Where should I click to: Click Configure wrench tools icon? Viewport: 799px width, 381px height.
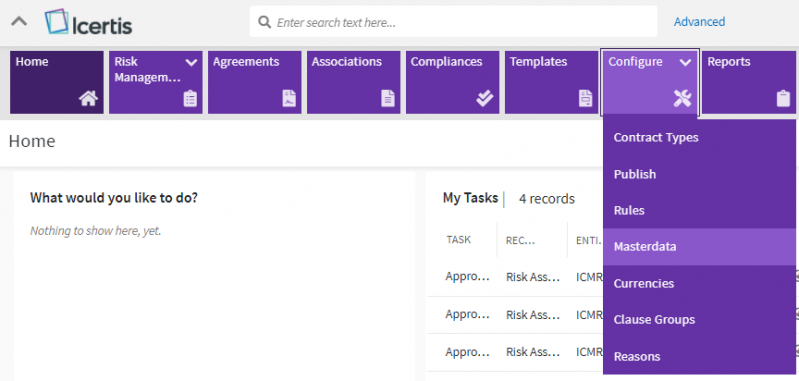[682, 98]
